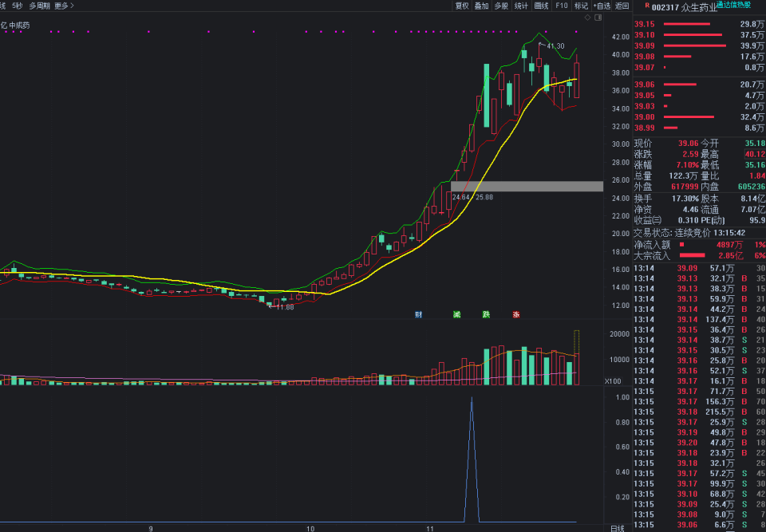Click the 最高 value 40.12

pyautogui.click(x=755, y=155)
